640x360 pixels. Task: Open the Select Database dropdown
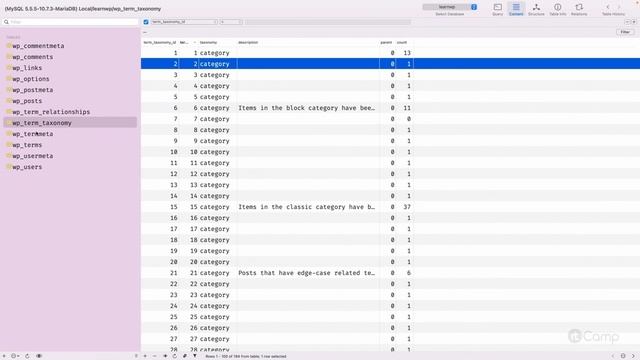click(x=449, y=7)
